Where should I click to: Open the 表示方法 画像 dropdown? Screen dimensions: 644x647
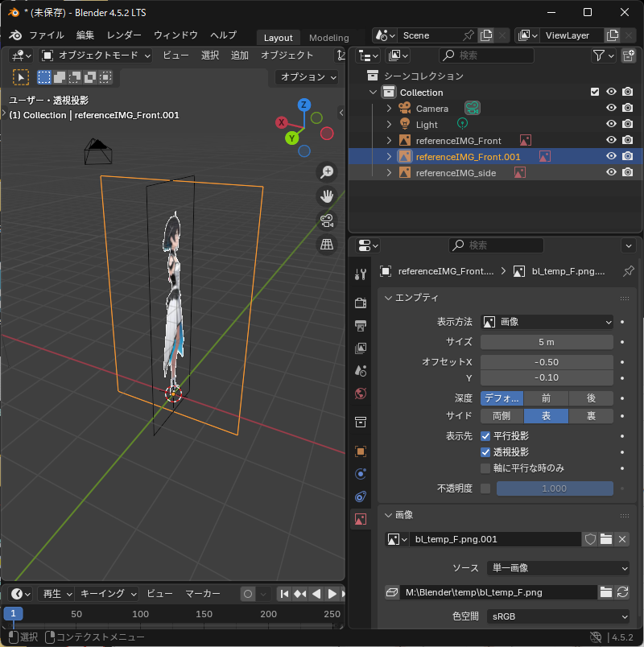coord(547,322)
